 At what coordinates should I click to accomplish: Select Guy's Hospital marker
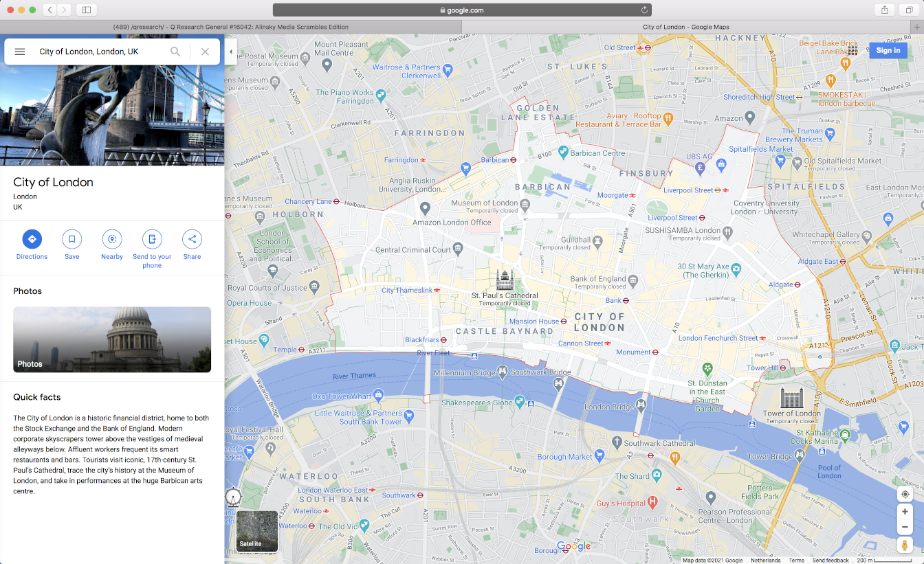[x=652, y=502]
